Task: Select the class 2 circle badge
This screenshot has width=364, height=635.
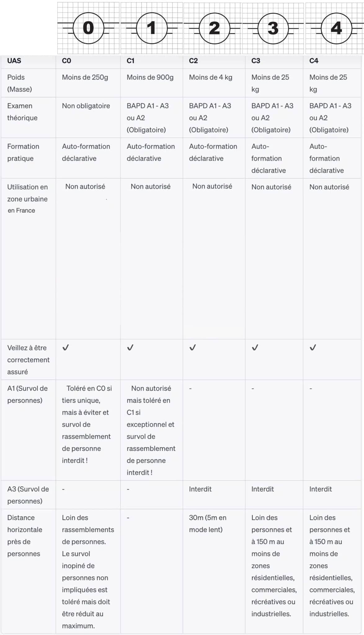Action: pos(214,28)
